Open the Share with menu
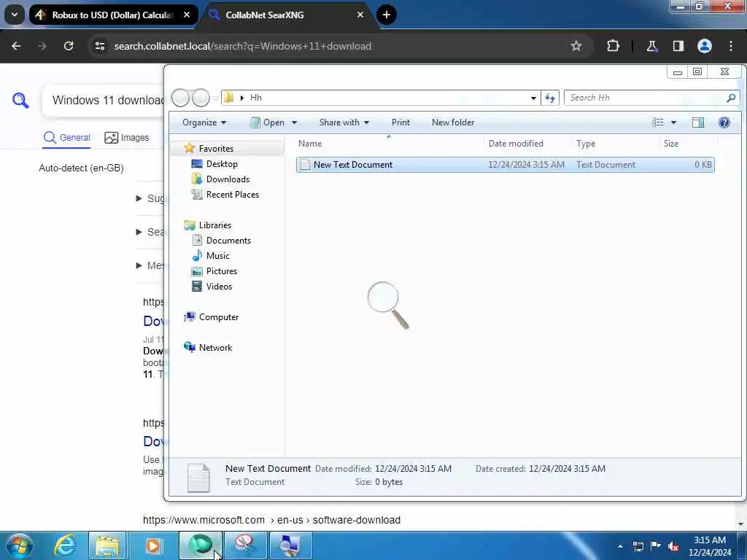Screen dimensions: 747x560 point(344,122)
